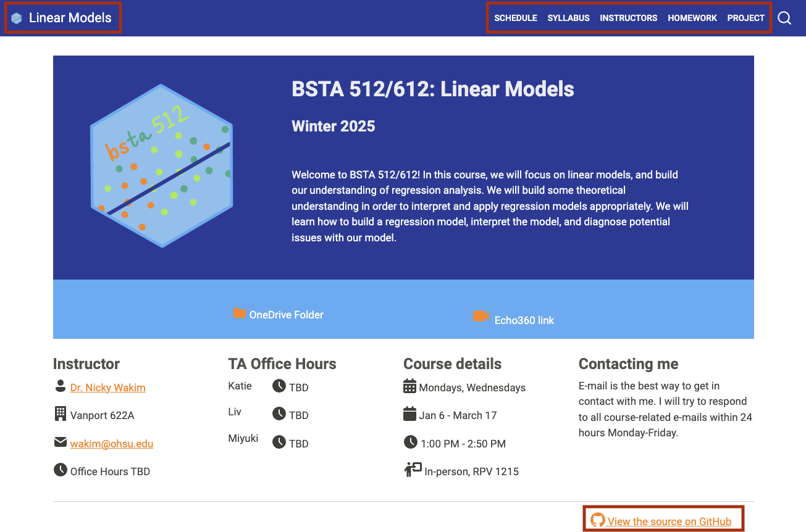Click the clock icon for Katie's office hours
Image resolution: width=806 pixels, height=532 pixels.
click(279, 386)
